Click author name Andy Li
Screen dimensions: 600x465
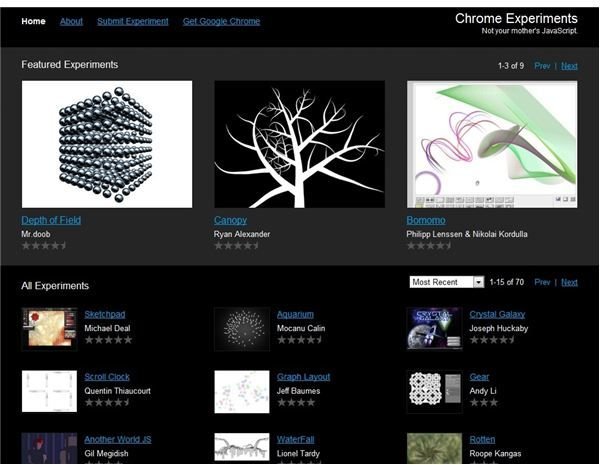point(483,391)
